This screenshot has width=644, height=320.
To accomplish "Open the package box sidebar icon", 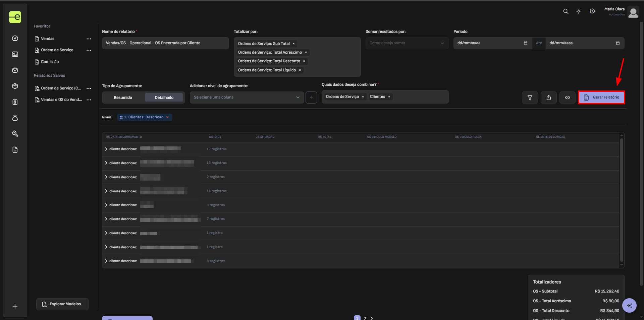I will tap(15, 86).
